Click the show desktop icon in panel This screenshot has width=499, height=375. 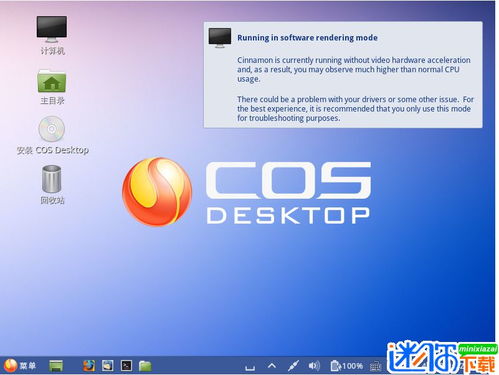56,366
